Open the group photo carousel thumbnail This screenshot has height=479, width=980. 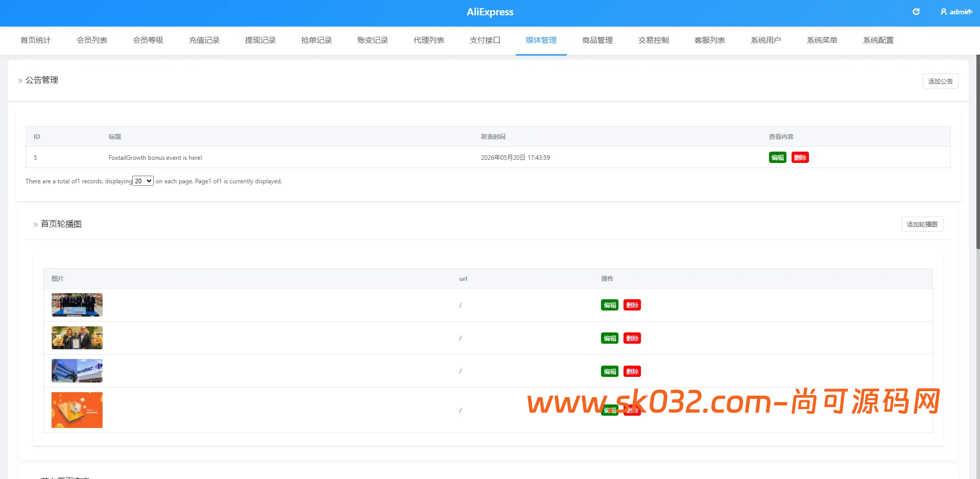[77, 305]
